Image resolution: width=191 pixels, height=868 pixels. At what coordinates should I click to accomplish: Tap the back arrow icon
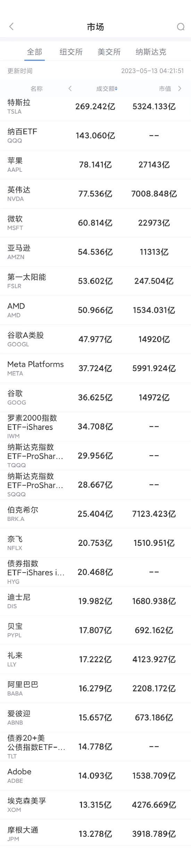(11, 27)
